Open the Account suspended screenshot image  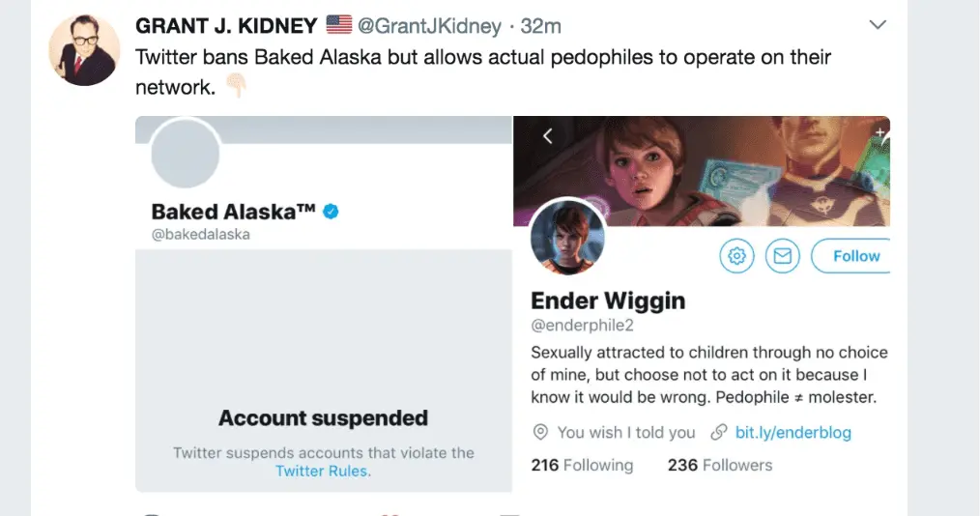[323, 367]
